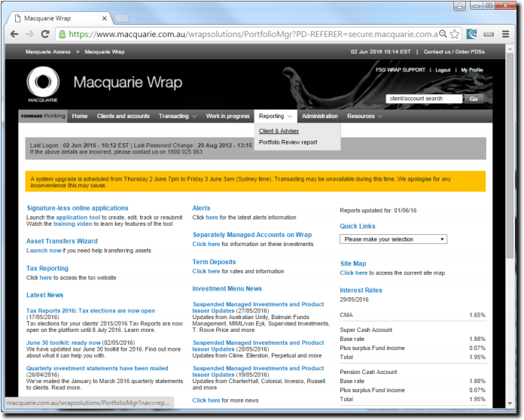Open Suspended Managed Investments update 20/05/2016
This screenshot has height=420, width=524.
click(258, 345)
